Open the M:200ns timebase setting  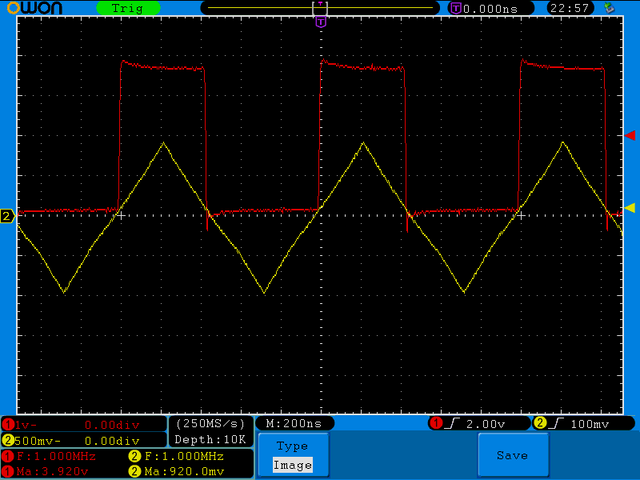coord(294,424)
